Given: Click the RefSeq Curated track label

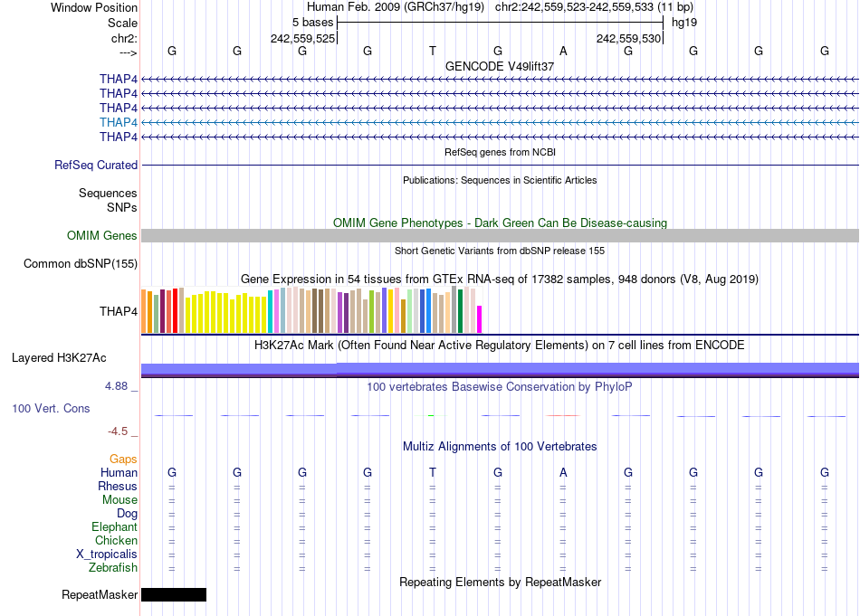Looking at the screenshot, I should [x=96, y=165].
